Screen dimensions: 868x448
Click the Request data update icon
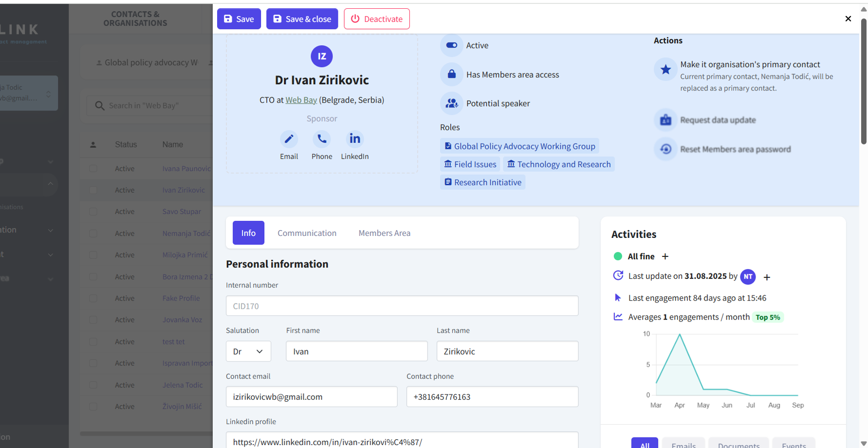pyautogui.click(x=665, y=120)
